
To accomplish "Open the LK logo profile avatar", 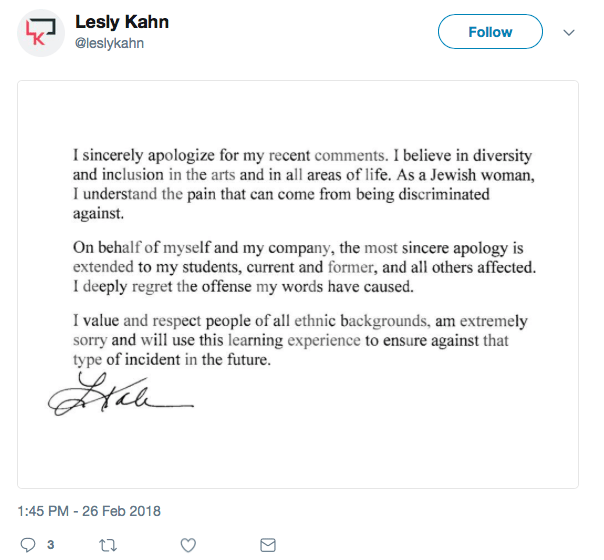I will 41,33.
